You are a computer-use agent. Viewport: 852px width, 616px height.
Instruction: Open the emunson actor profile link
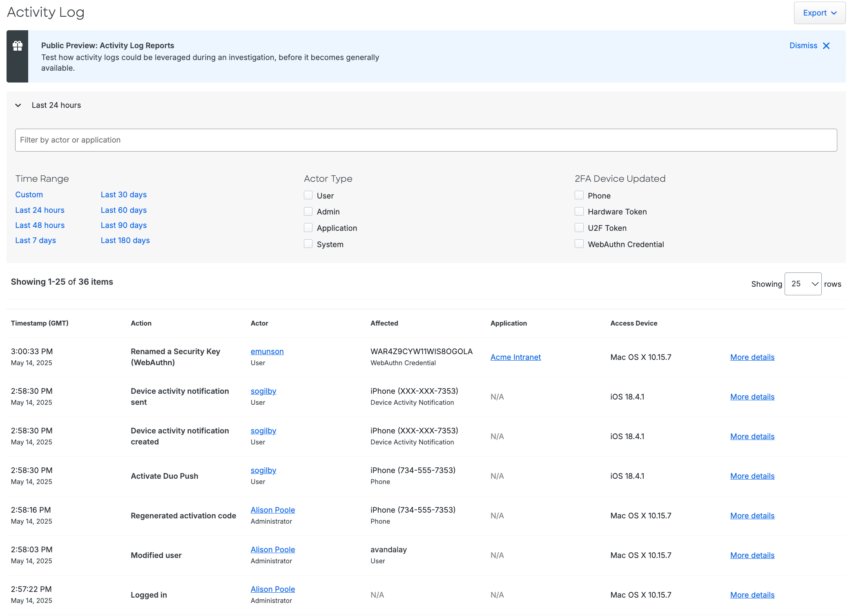pos(267,352)
